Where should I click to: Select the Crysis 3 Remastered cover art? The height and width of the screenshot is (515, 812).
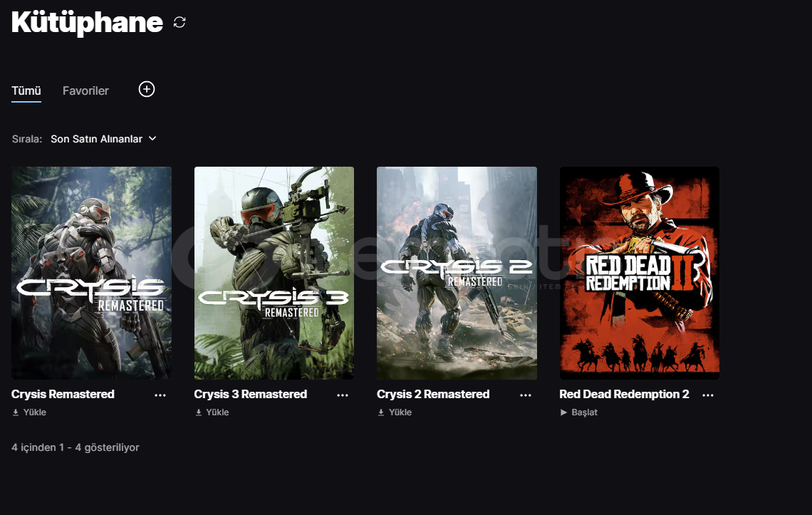[274, 273]
